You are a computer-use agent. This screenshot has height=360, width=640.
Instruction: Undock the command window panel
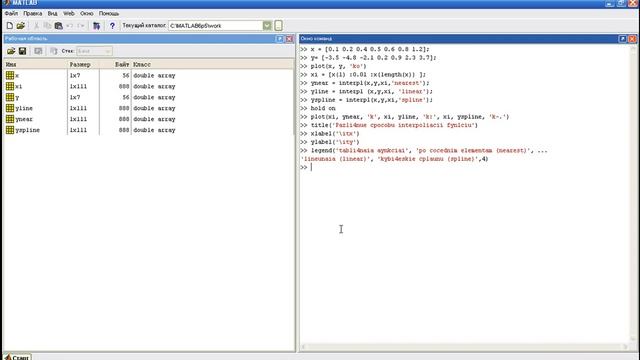(622, 39)
